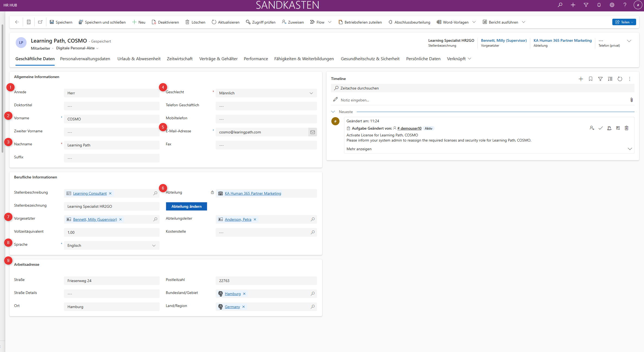Screen dimensions: 644x352
Task: Delete the timeline task via its trash icon
Action: [x=626, y=128]
